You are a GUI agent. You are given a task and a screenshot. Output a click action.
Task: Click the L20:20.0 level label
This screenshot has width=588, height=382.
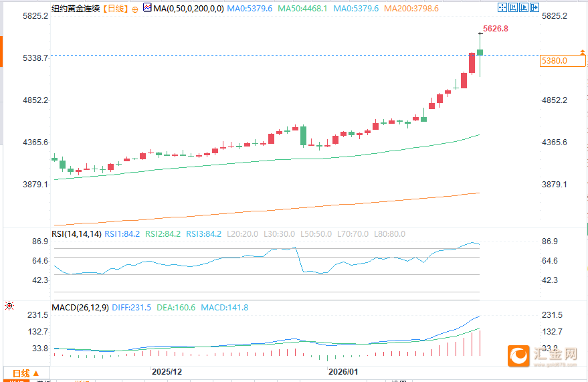[243, 234]
